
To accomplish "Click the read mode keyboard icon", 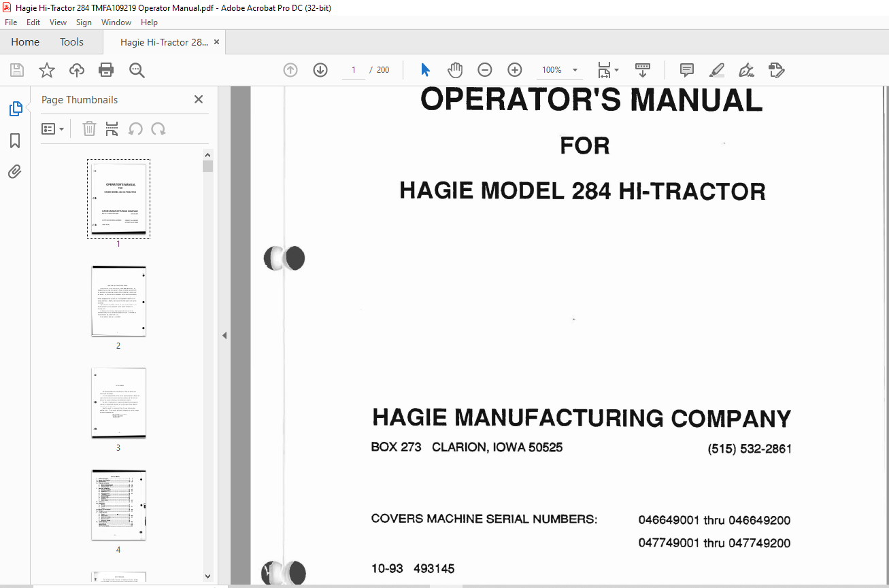I will 643,70.
